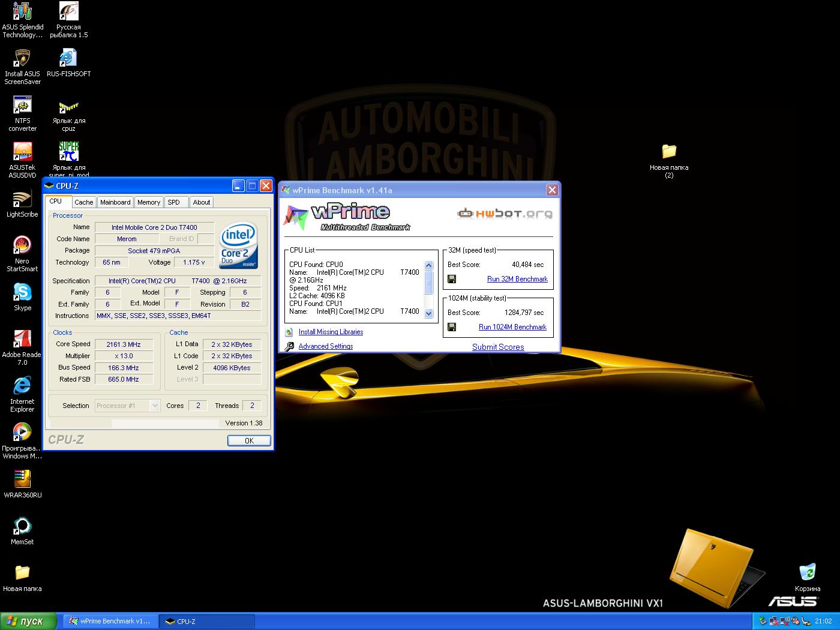Click the Intel Core 2 Duo logo

(x=239, y=245)
